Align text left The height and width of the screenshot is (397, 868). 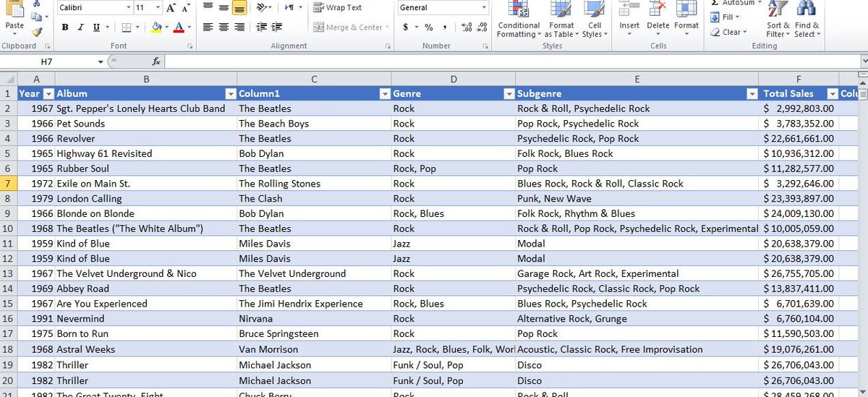(208, 27)
